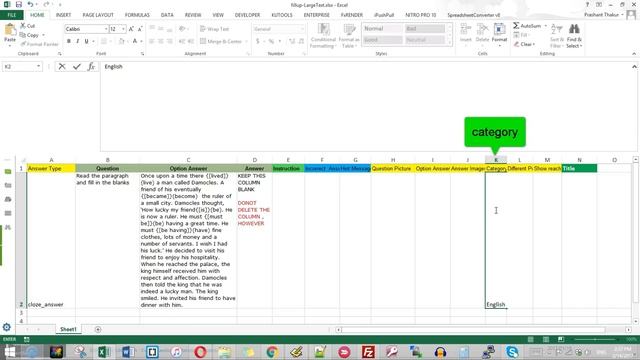Collapse the ribbon
The width and height of the screenshot is (640, 360).
tap(634, 53)
